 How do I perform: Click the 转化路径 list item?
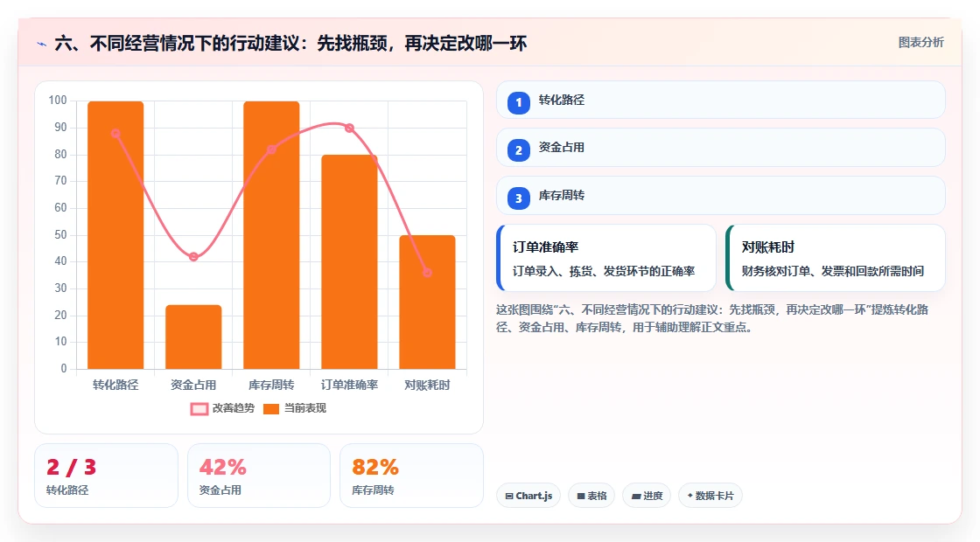click(721, 100)
